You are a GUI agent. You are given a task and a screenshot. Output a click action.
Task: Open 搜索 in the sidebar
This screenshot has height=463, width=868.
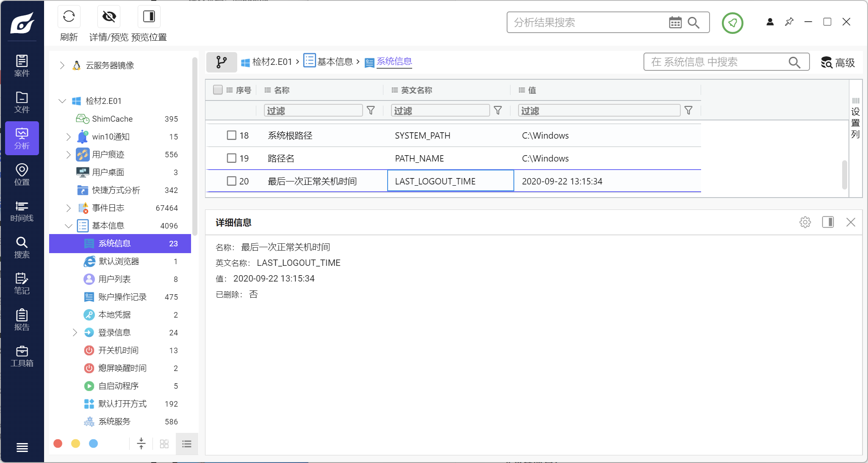tap(22, 248)
